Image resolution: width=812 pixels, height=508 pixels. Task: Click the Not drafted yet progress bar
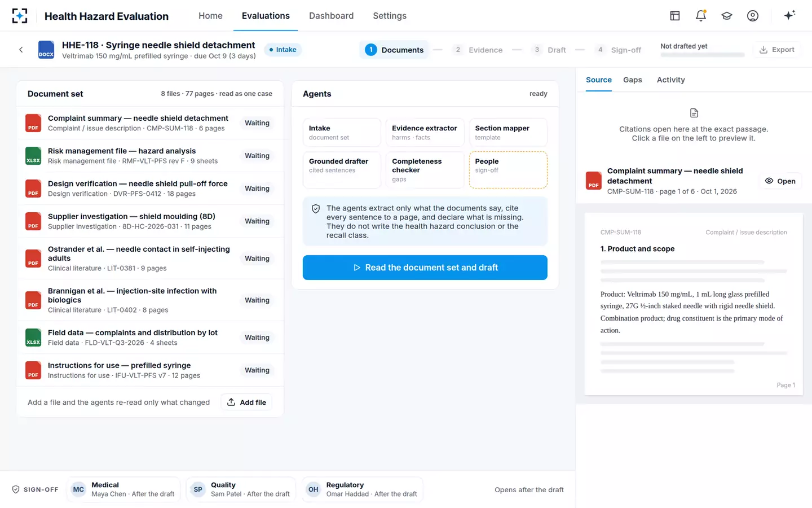703,55
